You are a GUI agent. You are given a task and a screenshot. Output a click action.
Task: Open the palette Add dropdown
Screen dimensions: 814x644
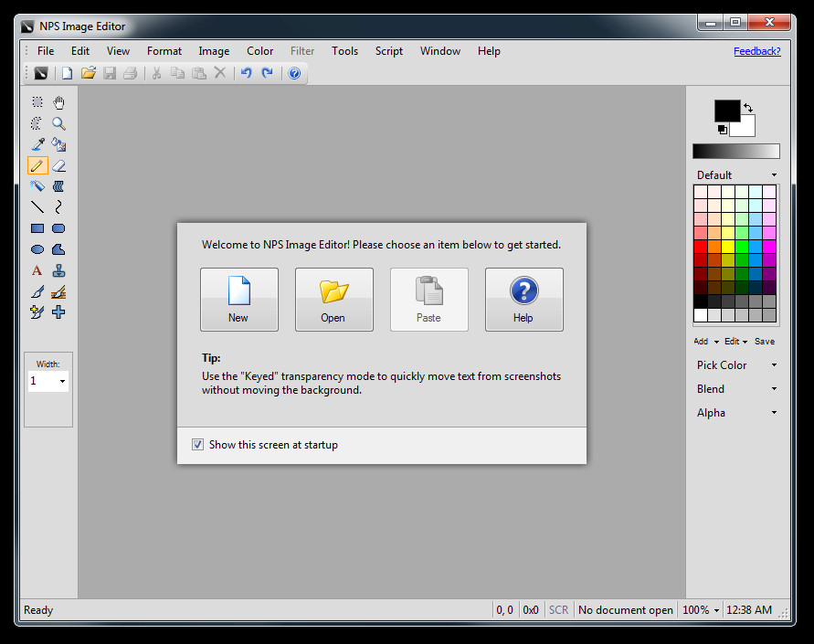coord(706,342)
